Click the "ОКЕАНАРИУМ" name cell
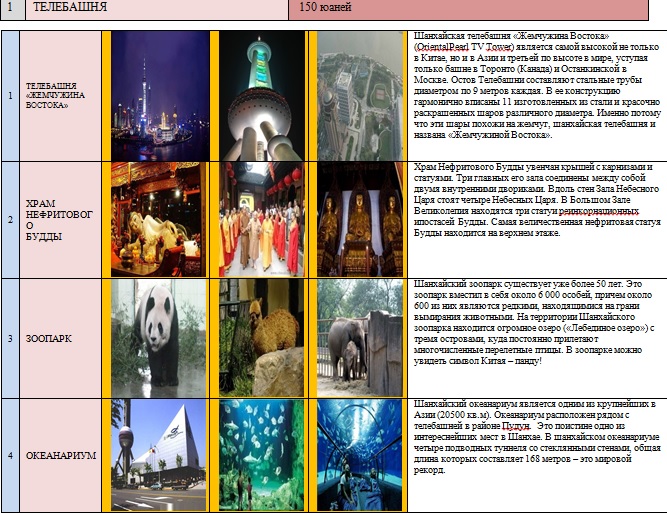The image size is (667, 513). [x=60, y=456]
